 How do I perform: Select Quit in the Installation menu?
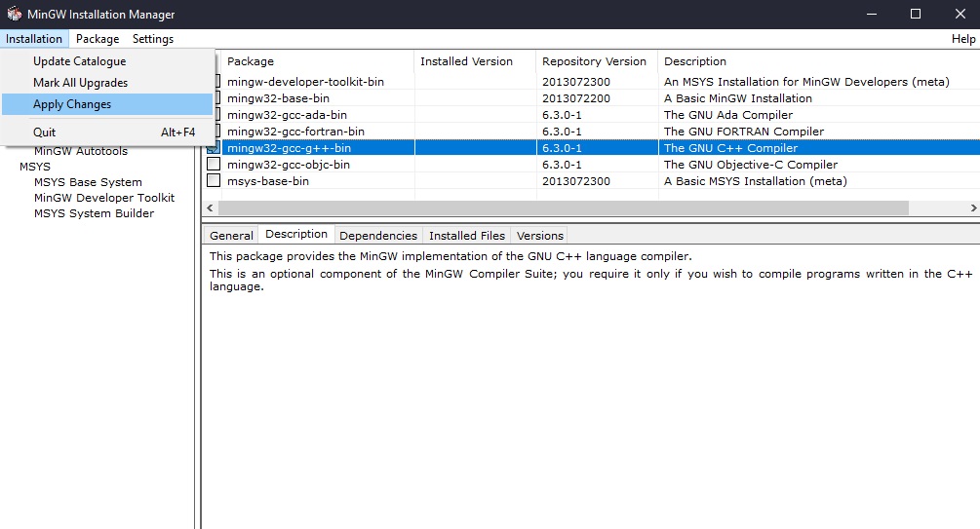[x=107, y=132]
